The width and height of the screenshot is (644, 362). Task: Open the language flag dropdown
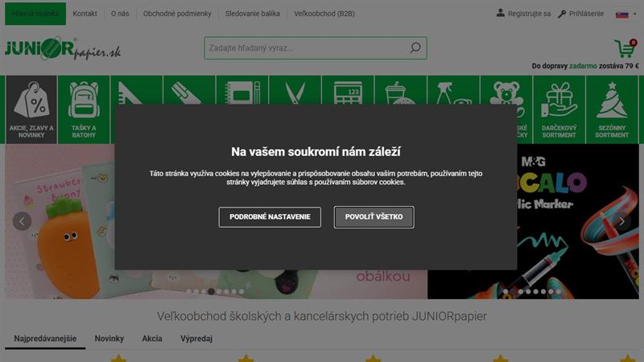626,14
